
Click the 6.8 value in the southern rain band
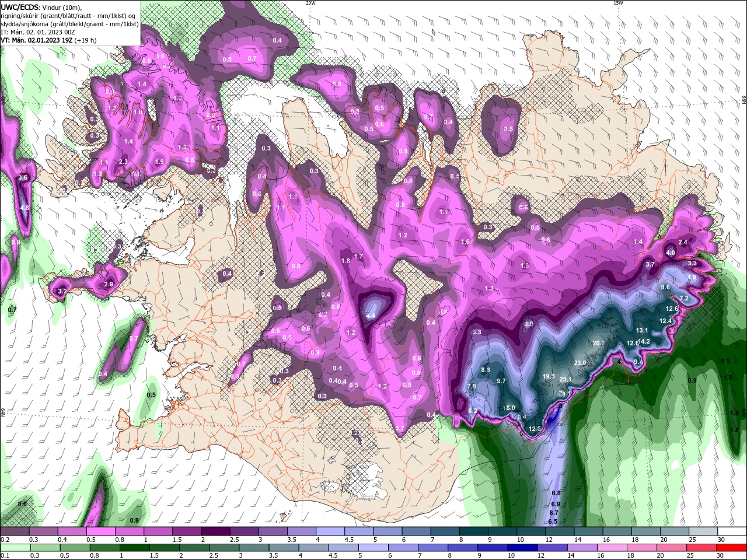[x=556, y=494]
